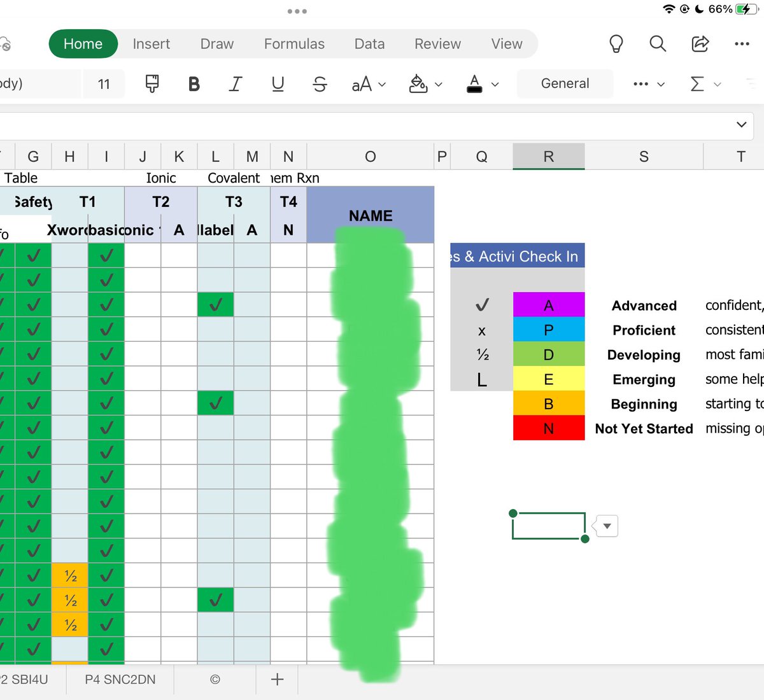The height and width of the screenshot is (700, 764).
Task: Expand the formula bar chevron
Action: pyautogui.click(x=742, y=125)
